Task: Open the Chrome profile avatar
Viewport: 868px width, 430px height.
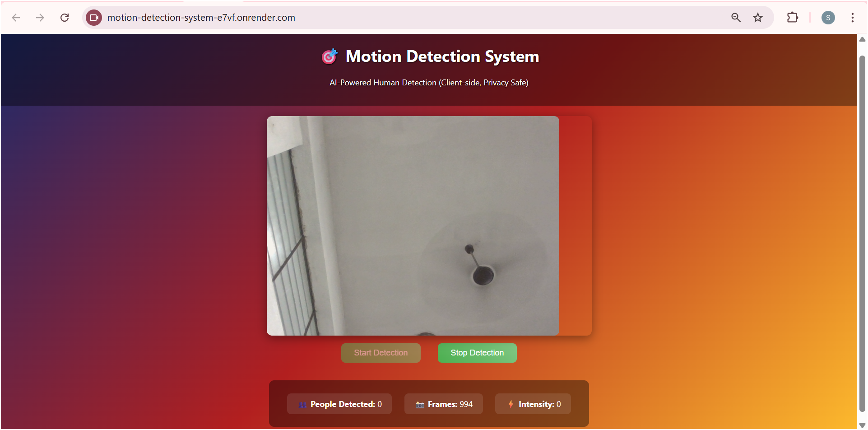Action: [828, 18]
